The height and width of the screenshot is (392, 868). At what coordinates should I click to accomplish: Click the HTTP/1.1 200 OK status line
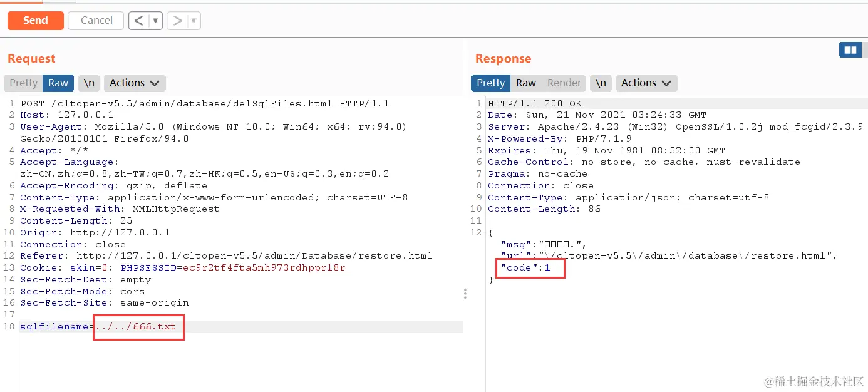coord(535,103)
